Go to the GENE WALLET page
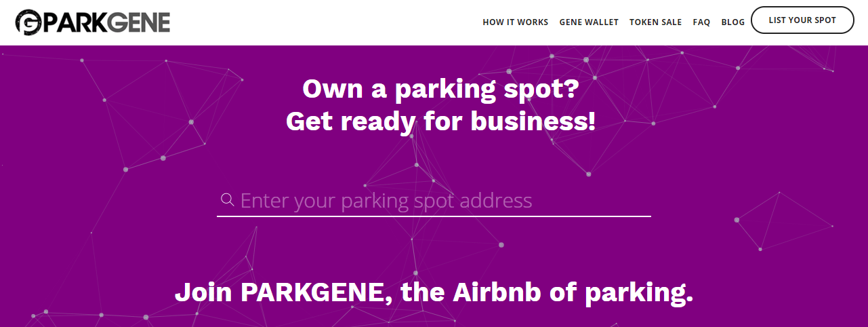This screenshot has width=868, height=327. tap(589, 22)
